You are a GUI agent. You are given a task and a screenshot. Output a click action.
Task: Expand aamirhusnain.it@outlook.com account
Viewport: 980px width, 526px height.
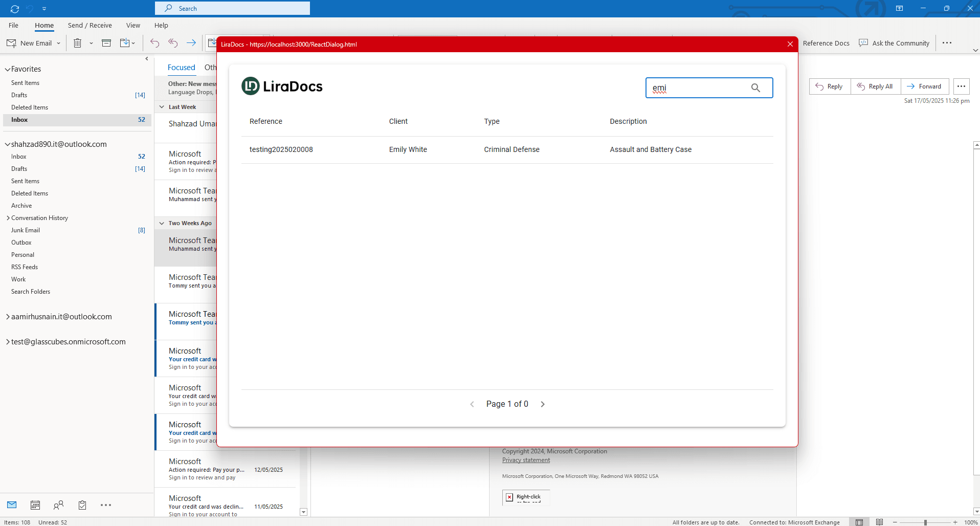[x=8, y=317]
